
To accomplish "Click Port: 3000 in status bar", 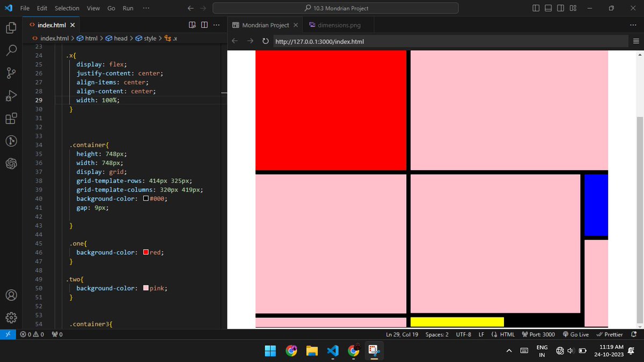I will tap(538, 334).
